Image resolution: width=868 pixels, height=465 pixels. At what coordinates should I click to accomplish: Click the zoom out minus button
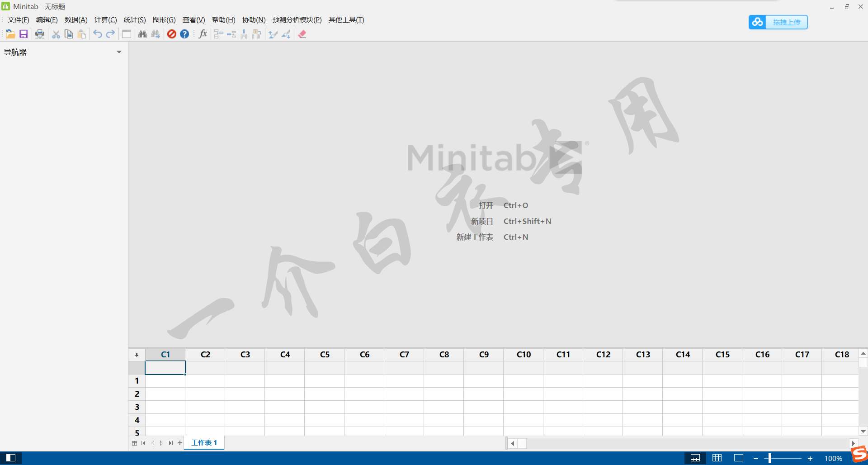[x=755, y=459]
